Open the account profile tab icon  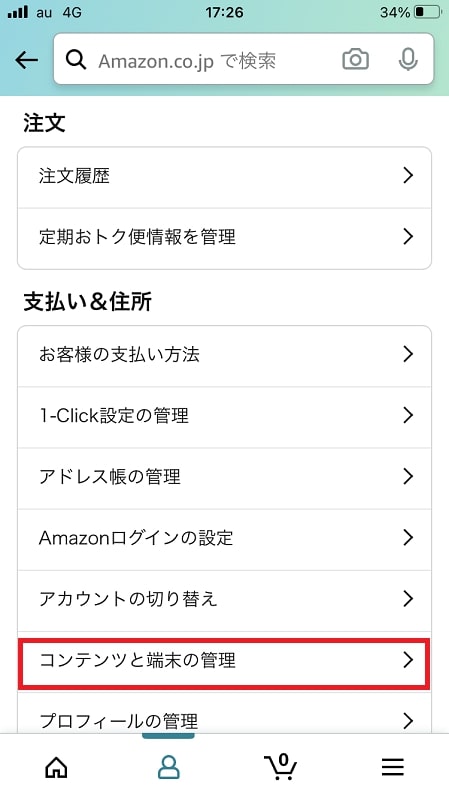click(x=168, y=767)
